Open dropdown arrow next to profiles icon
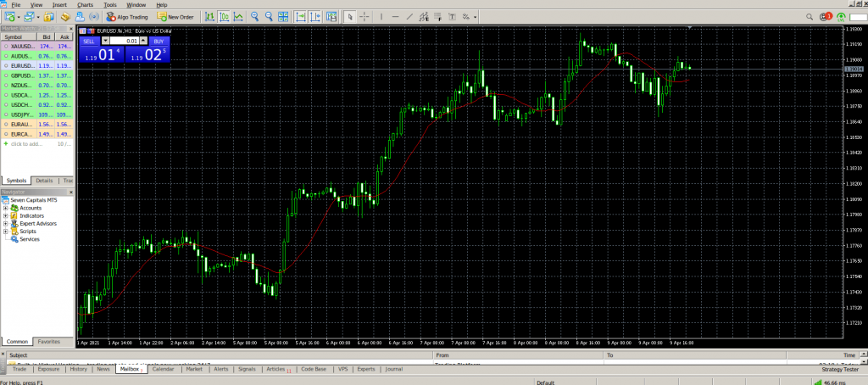 [x=38, y=17]
